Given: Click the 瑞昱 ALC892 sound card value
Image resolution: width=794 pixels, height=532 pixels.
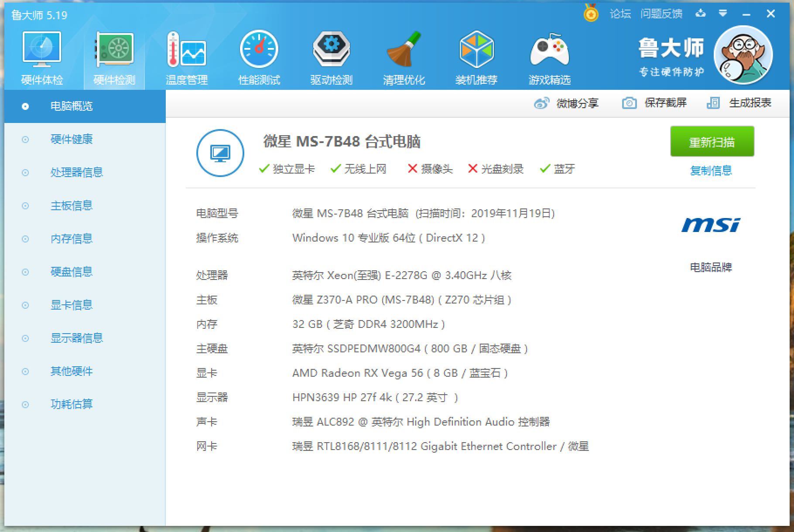Looking at the screenshot, I should (421, 422).
